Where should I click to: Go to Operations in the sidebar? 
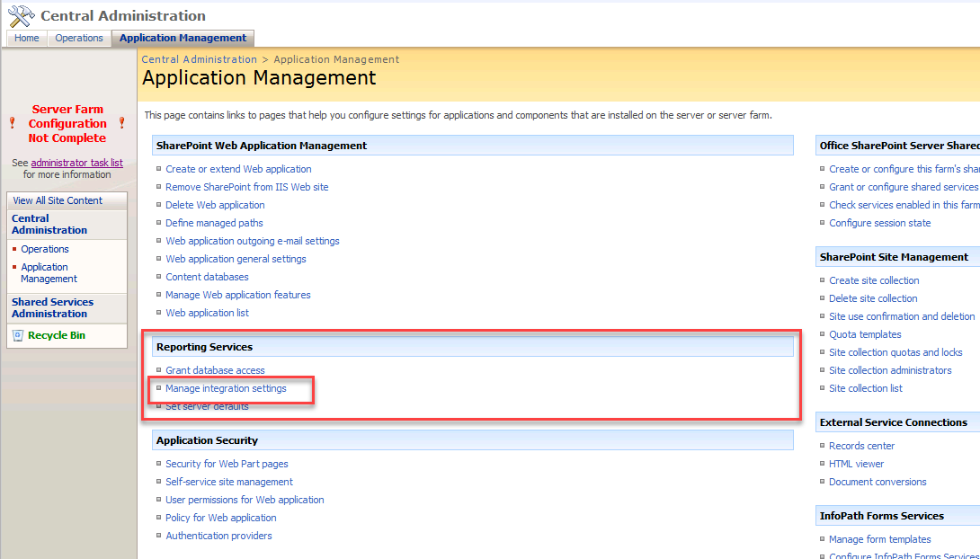click(x=45, y=249)
